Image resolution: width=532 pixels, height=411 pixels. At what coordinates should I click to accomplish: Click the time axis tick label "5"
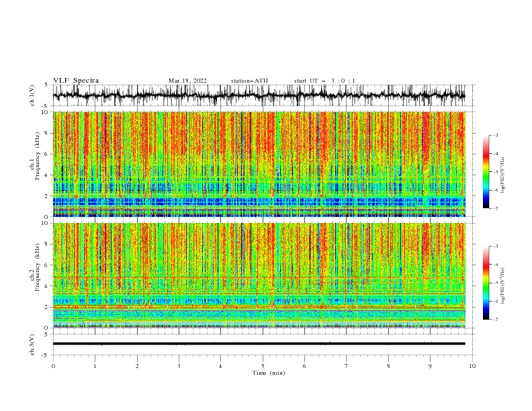click(x=263, y=366)
